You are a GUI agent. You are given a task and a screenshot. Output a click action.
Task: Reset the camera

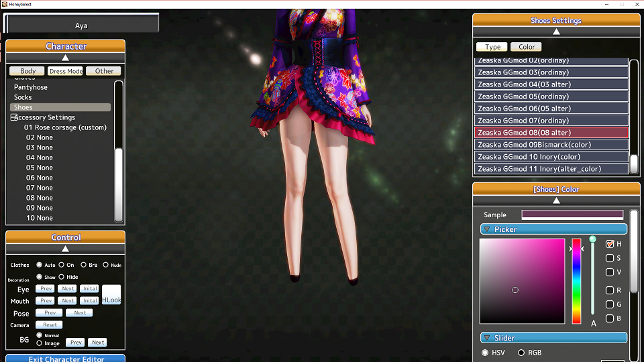point(49,325)
